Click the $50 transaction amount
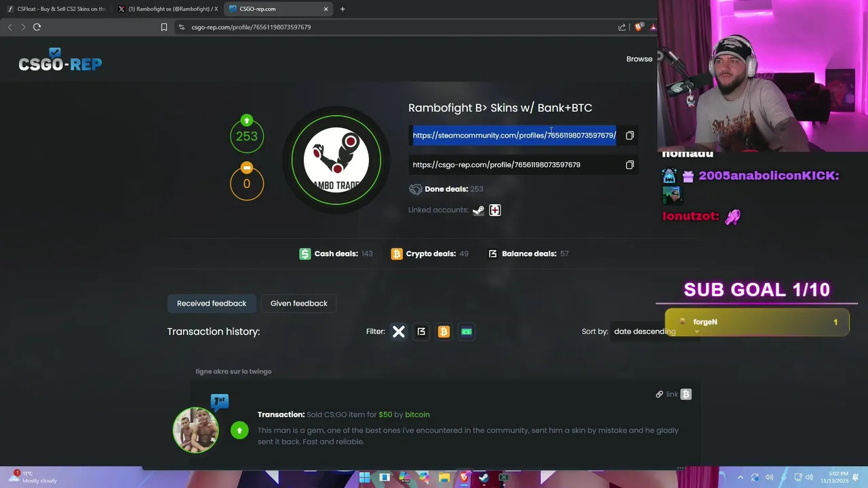Screen dimensions: 868x488 [x=385, y=415]
